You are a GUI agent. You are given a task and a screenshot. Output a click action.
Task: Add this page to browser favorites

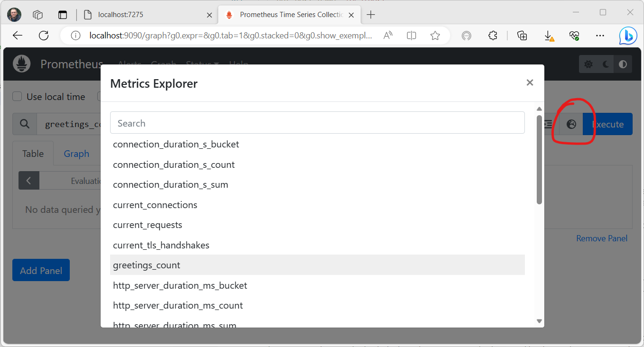(x=435, y=36)
